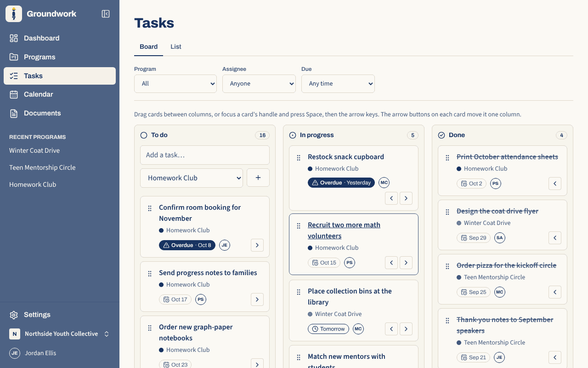588x368 pixels.
Task: Select the Board tab
Action: [x=149, y=46]
